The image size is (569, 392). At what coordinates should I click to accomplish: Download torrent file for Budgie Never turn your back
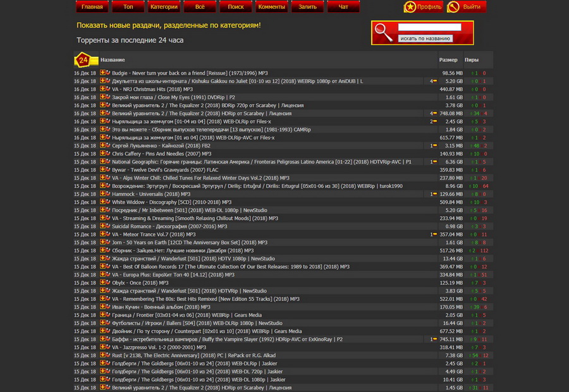[102, 73]
